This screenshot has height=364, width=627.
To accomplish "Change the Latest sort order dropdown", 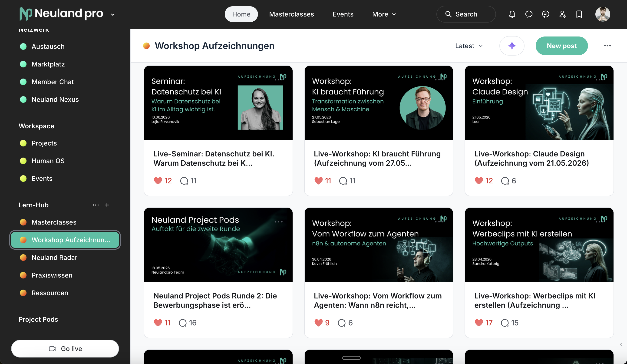I will [x=469, y=46].
